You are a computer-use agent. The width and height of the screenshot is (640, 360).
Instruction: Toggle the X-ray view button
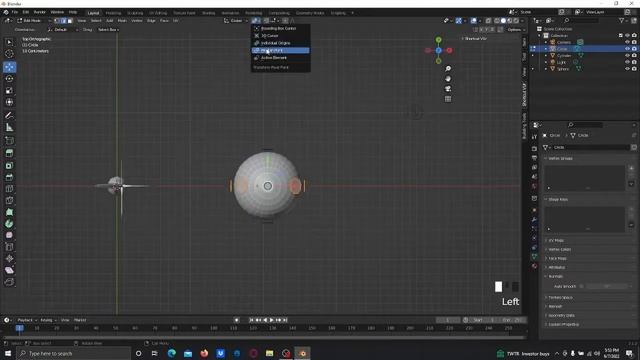pos(488,20)
